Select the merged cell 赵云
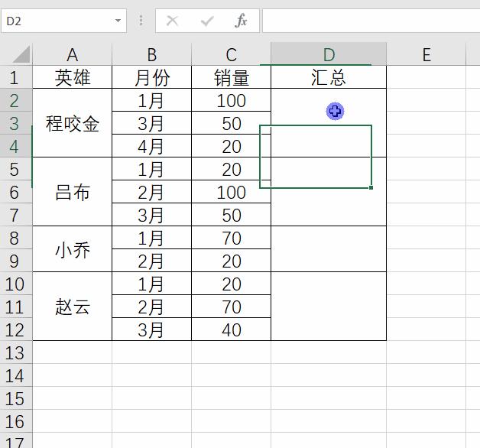The width and height of the screenshot is (480, 448). (x=73, y=307)
